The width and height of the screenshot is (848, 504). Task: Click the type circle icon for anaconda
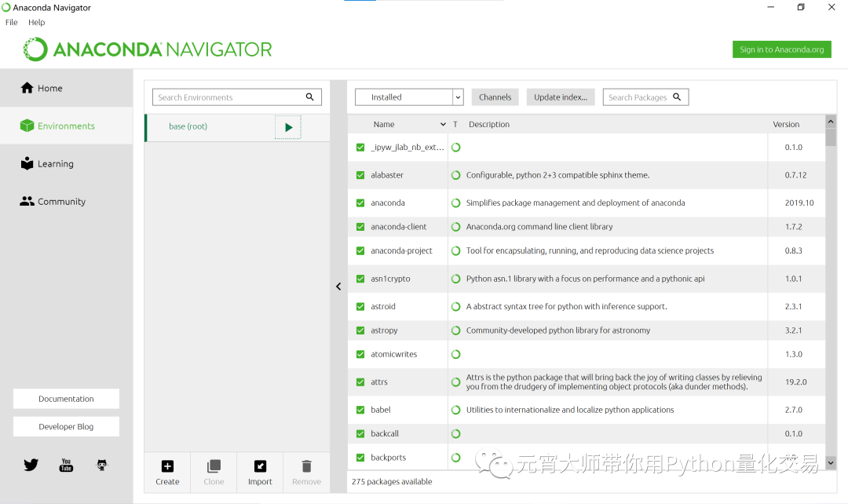[x=456, y=203]
